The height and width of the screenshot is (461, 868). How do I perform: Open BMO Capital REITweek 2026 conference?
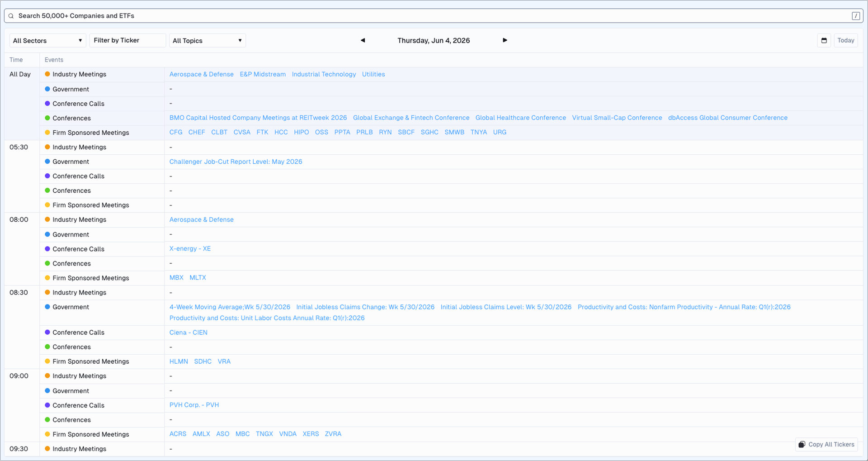pyautogui.click(x=258, y=118)
